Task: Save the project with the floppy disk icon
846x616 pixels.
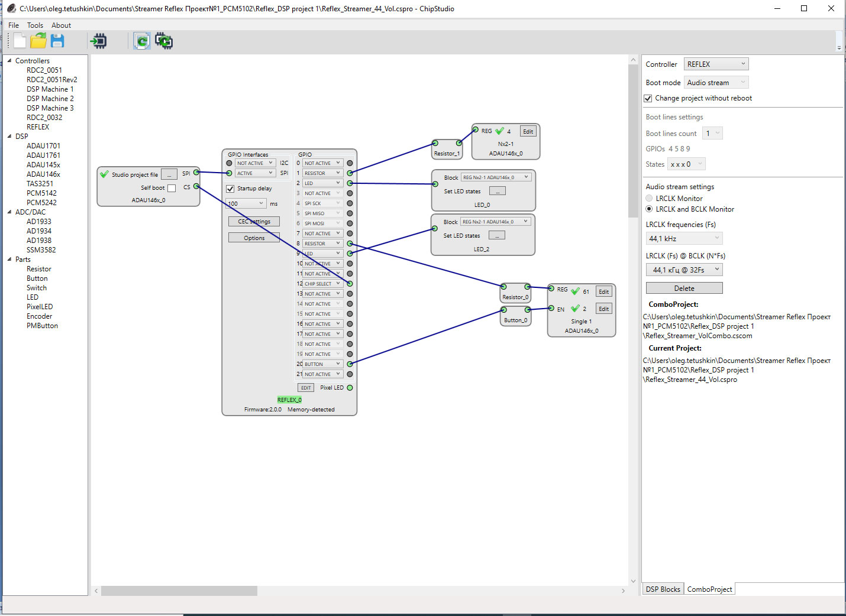Action: tap(57, 41)
